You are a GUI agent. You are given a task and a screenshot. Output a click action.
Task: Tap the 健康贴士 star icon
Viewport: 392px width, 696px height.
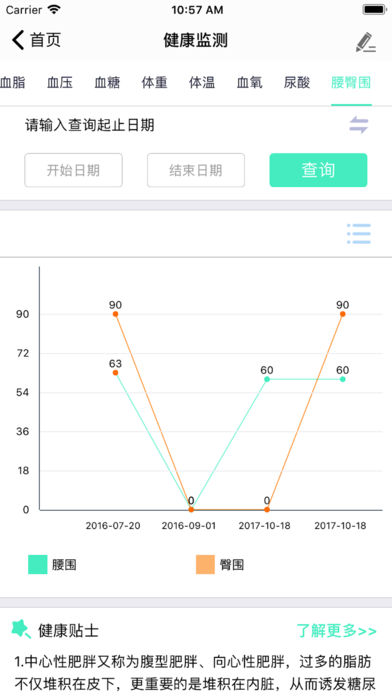tap(20, 629)
